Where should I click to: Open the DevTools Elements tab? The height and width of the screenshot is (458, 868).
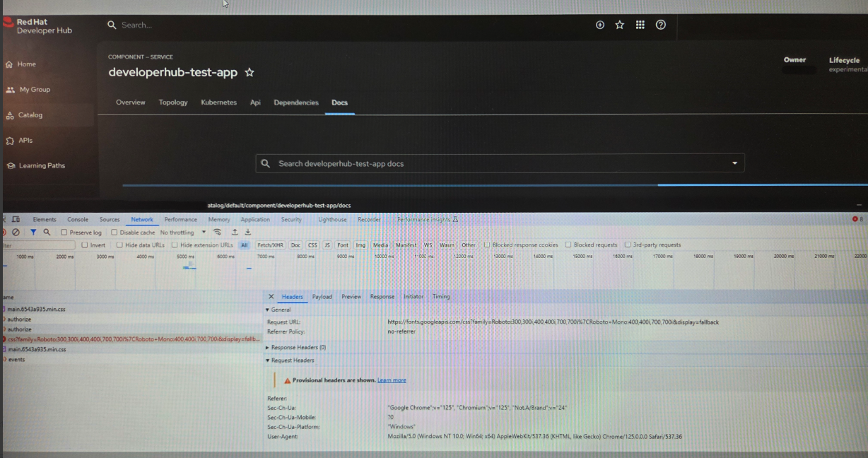click(45, 220)
